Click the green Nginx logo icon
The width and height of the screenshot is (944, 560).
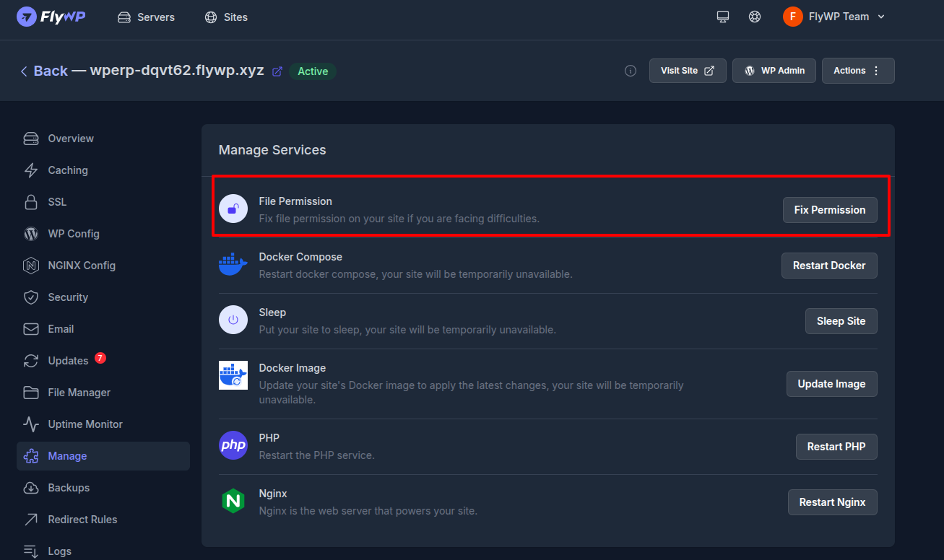(233, 501)
